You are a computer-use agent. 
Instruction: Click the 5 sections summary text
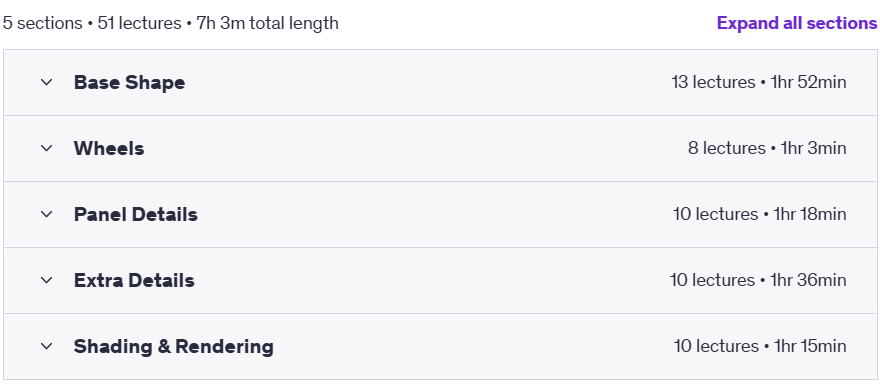pos(43,23)
